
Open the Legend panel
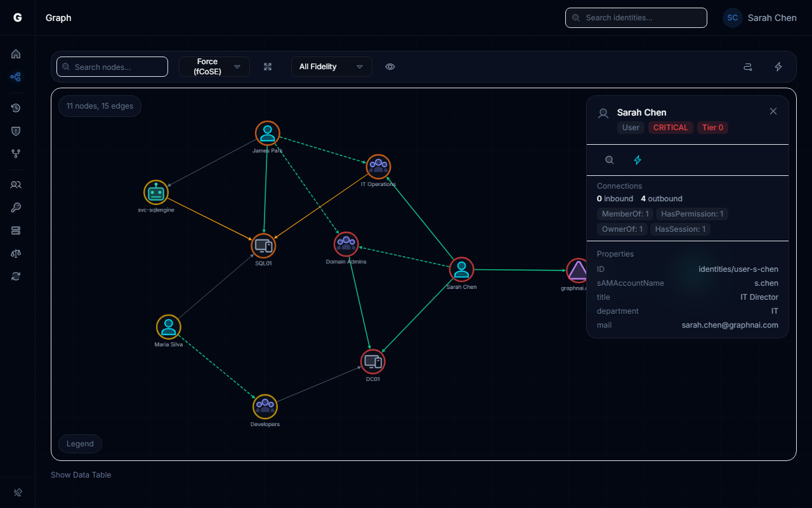tap(80, 443)
